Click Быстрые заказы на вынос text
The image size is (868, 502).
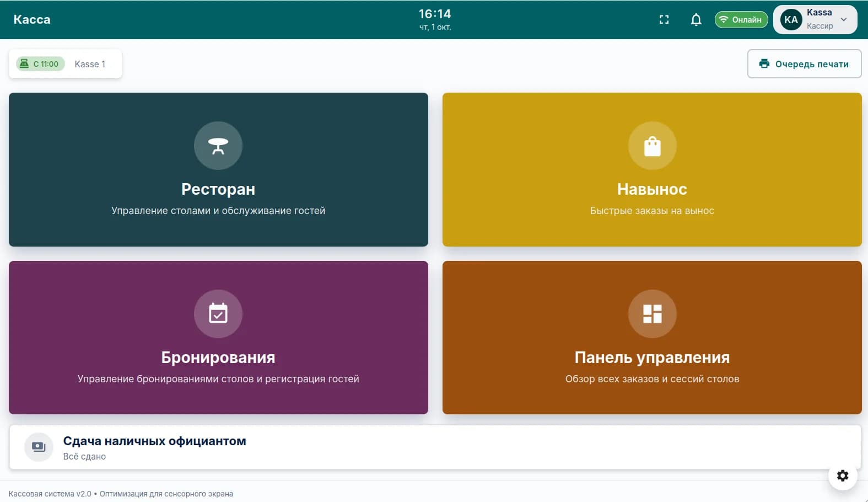[x=652, y=211]
